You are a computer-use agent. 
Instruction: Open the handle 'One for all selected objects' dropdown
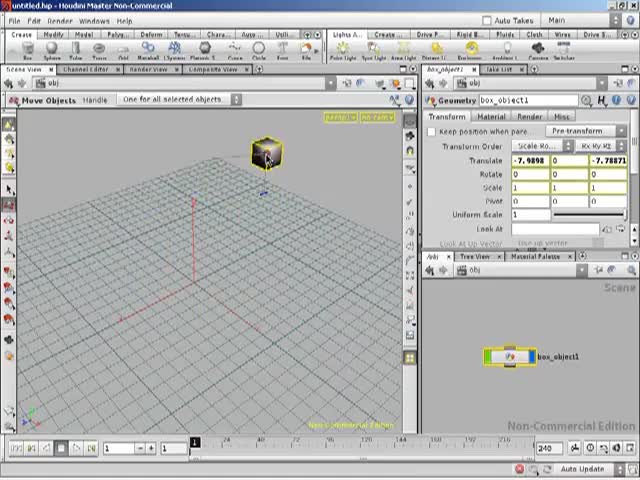(179, 100)
